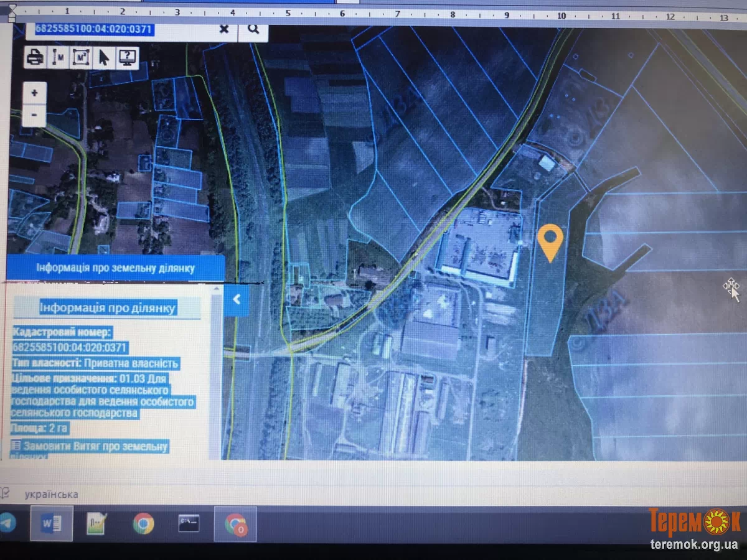
Task: Switch to Word in the taskbar
Action: click(52, 523)
